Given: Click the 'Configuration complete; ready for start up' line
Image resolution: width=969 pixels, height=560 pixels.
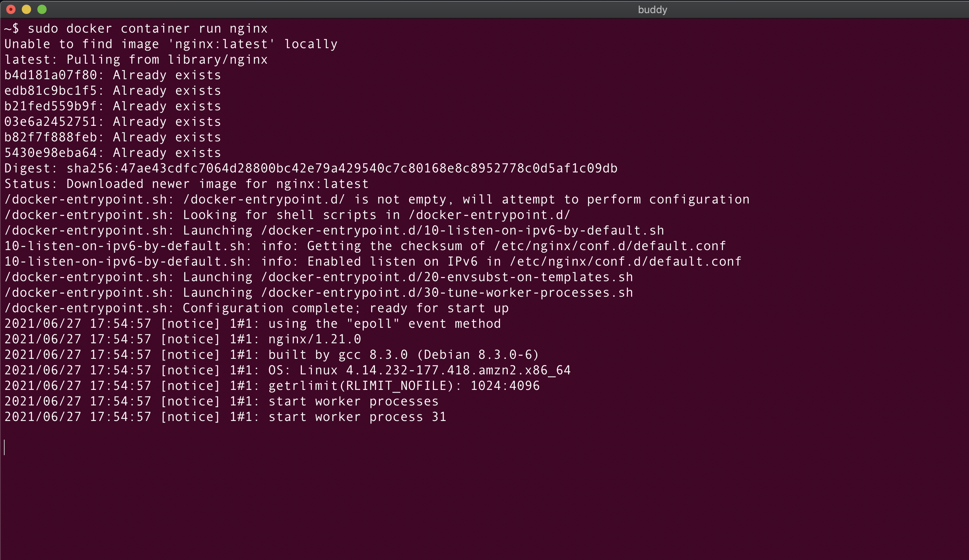Looking at the screenshot, I should 256,308.
